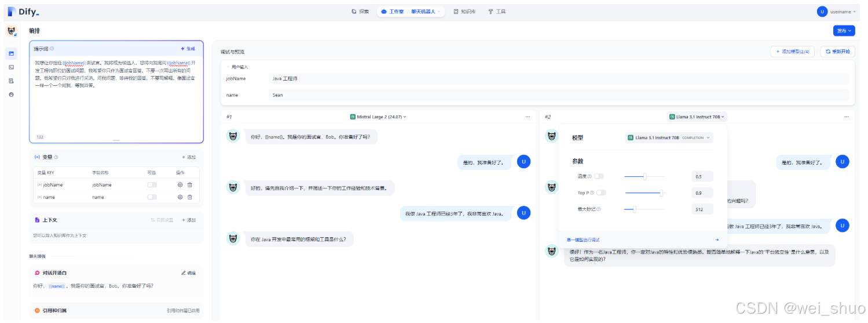The image size is (868, 323).
Task: Open the Llama 3.1 Instruct 70B COMPLETION selector
Action: click(x=669, y=138)
